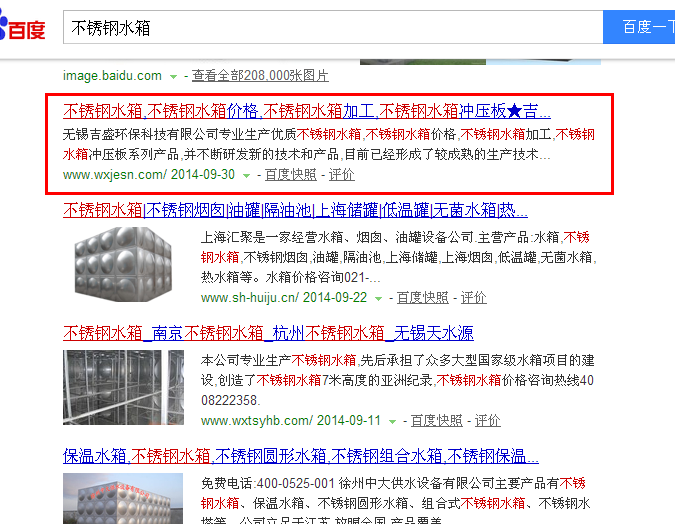Click 评价 for www.wxjesn.com result
675x524 pixels.
click(x=342, y=175)
